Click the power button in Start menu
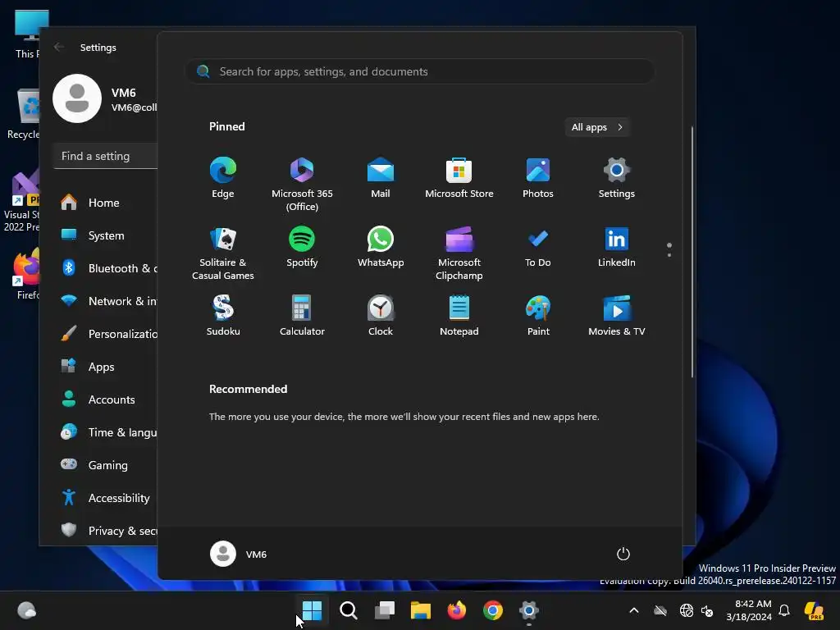Viewport: 840px width, 630px height. pos(623,554)
